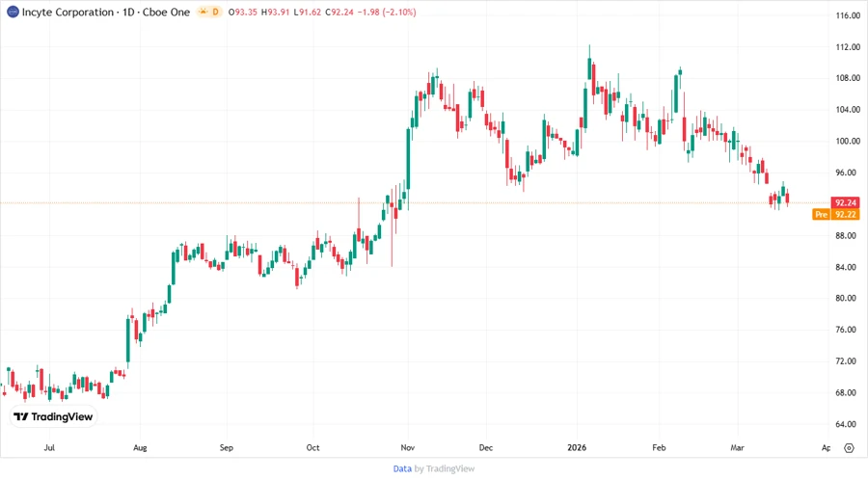This screenshot has height=480, width=868.
Task: Click the open value O93.35
Action: (243, 12)
